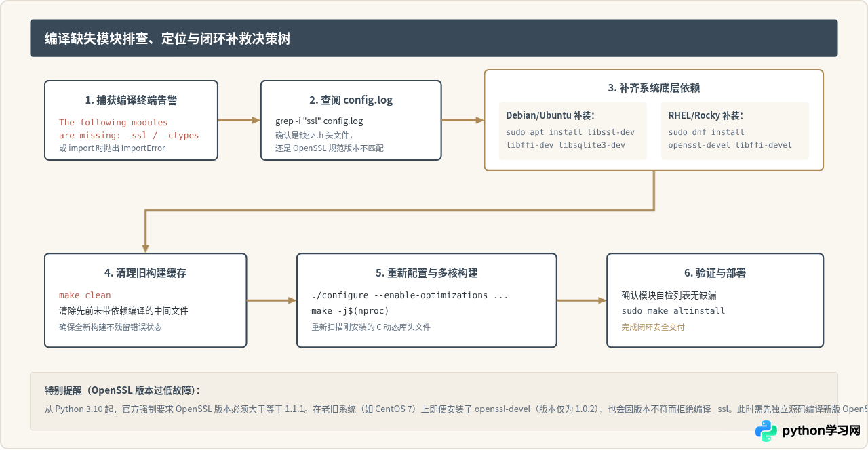
Task: Click the note '确保全新构建不残留错误状态'
Action: 111,327
